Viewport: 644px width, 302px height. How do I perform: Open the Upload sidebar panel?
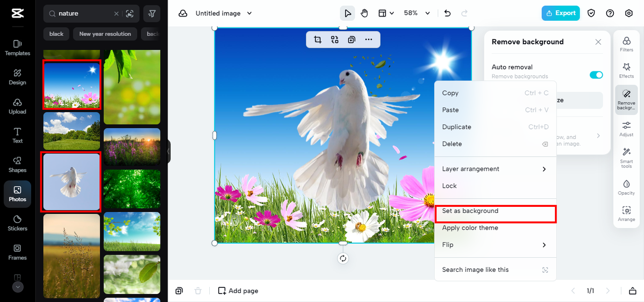pyautogui.click(x=17, y=106)
